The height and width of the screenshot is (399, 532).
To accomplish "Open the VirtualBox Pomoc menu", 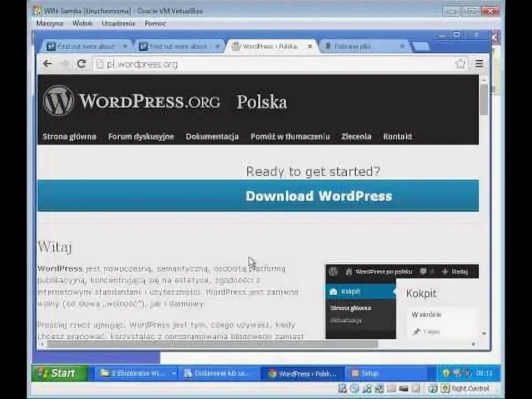I will tap(155, 23).
